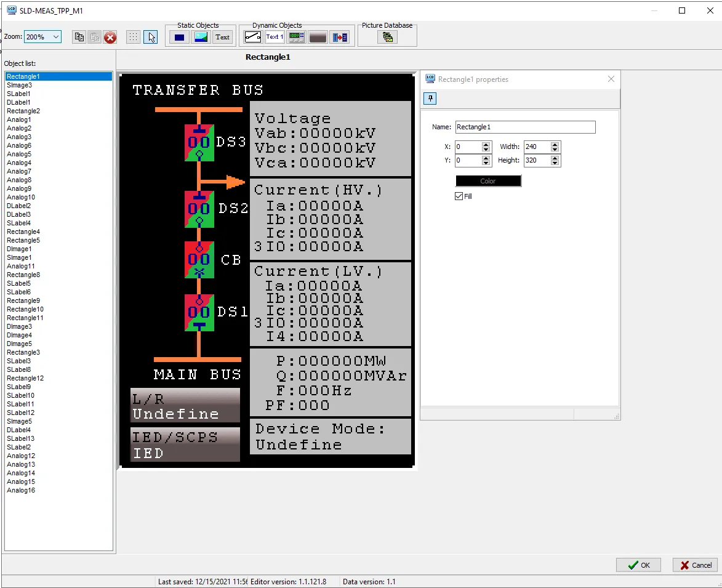Screen dimensions: 722x588
Task: Select Rectangle12 in the object list
Action: pyautogui.click(x=58, y=379)
